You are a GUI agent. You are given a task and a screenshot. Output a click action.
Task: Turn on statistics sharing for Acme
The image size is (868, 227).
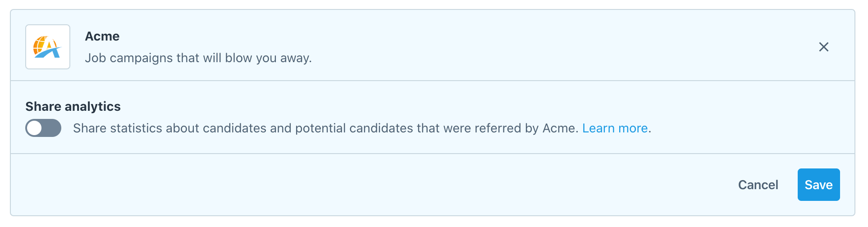pos(43,128)
